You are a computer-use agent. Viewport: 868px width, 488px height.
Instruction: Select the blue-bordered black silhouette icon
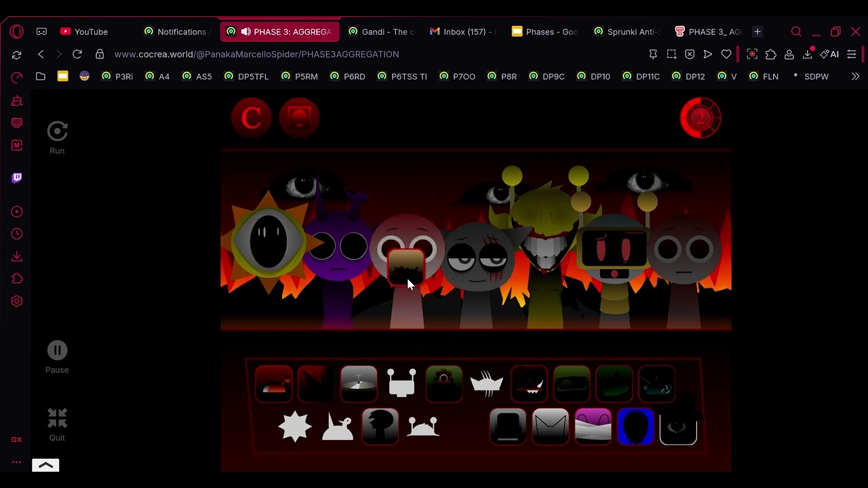[636, 427]
